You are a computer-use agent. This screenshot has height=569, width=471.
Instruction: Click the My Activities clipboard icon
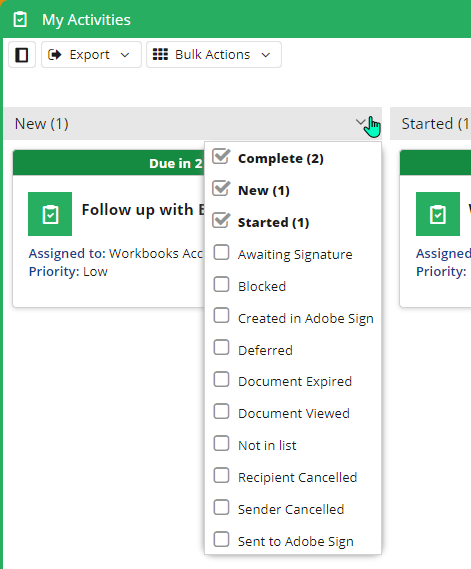coord(20,19)
